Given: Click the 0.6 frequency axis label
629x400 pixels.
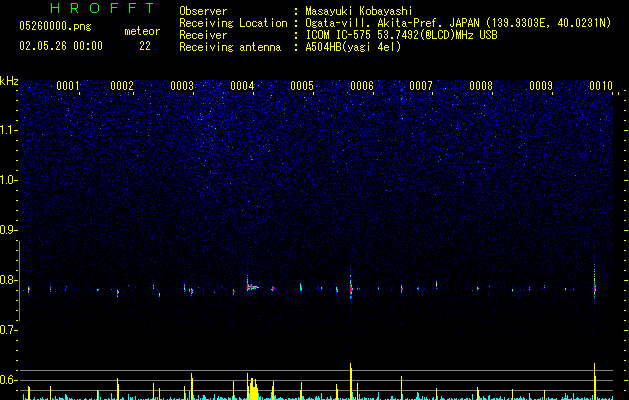Looking at the screenshot, I should [x=8, y=380].
